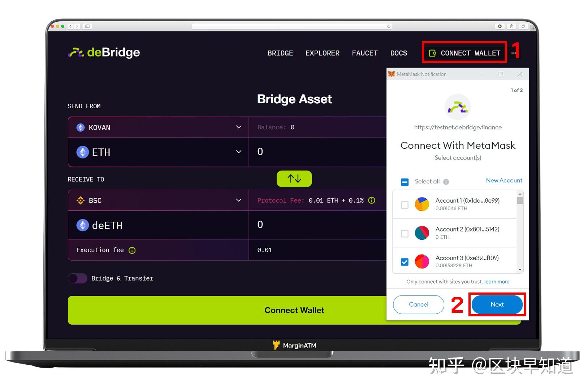Open the browser downloads icon

(500, 26)
